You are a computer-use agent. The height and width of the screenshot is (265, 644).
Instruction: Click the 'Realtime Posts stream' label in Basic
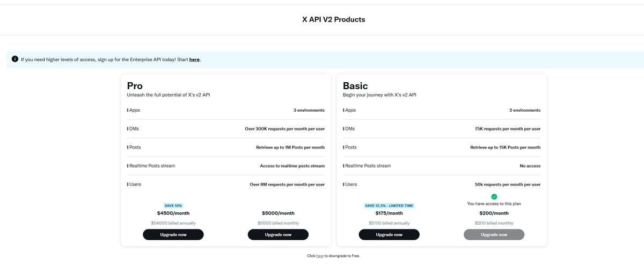click(368, 166)
